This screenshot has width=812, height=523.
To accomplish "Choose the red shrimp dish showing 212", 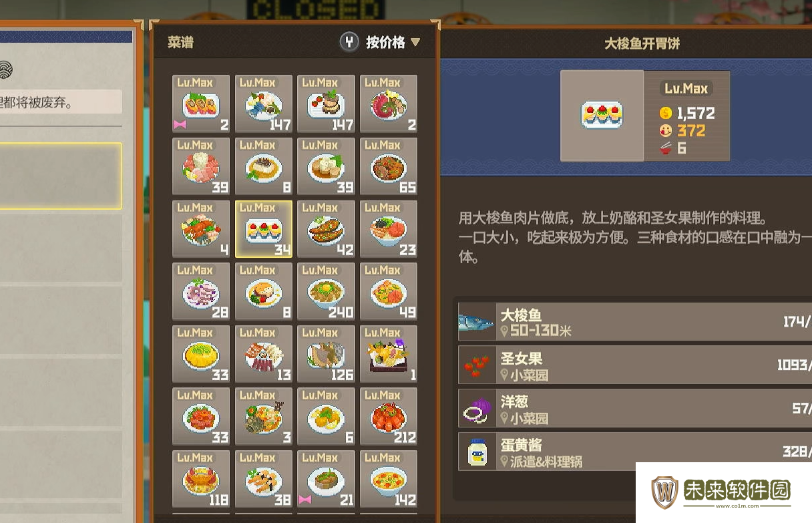I will [389, 417].
